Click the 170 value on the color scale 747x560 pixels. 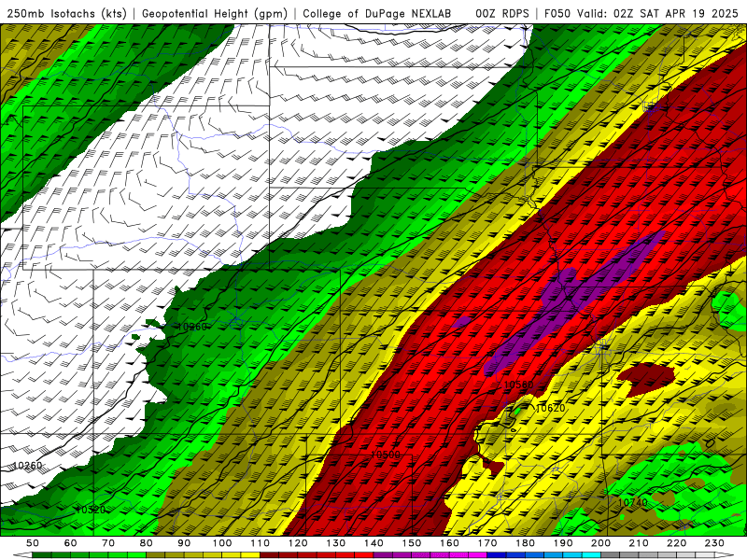(487, 543)
